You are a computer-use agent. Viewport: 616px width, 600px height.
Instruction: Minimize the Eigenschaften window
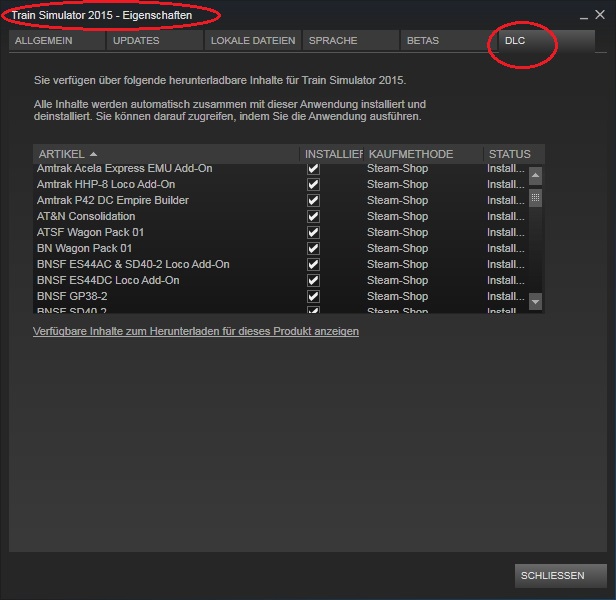[584, 16]
